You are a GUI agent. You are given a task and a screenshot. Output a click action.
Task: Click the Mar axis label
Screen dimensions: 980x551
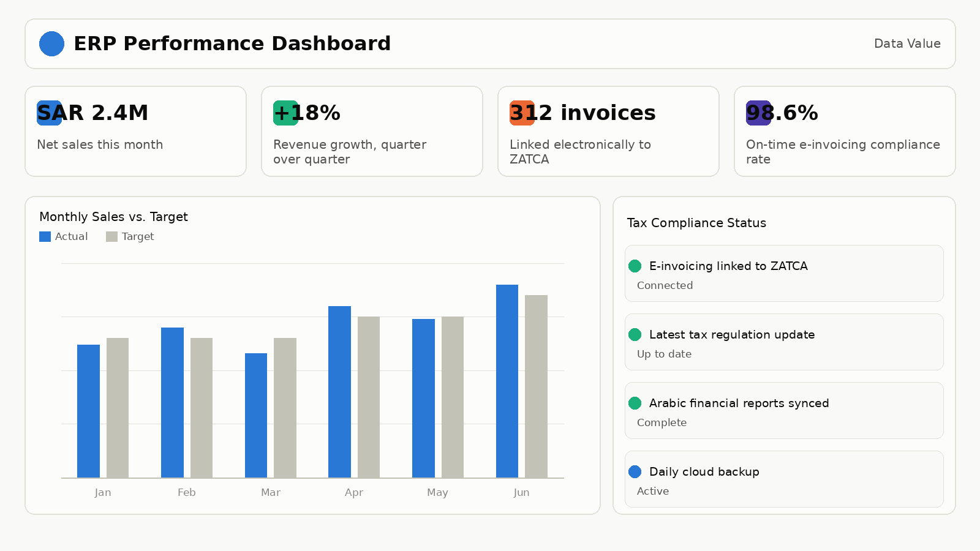click(x=271, y=492)
